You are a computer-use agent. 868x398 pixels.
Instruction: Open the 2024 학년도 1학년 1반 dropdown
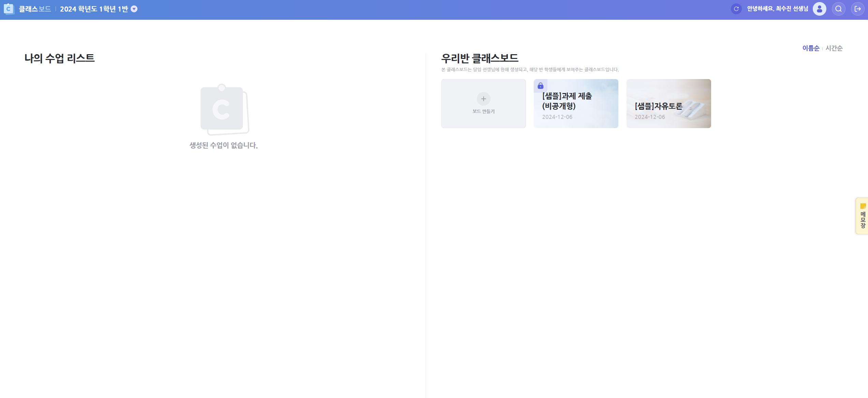94,9
